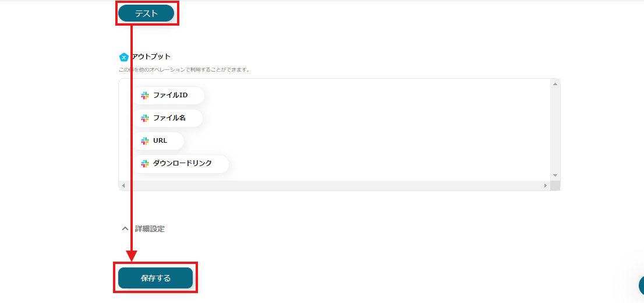This screenshot has width=644, height=303.
Task: Click the blue アウトプット pentagon icon
Action: pyautogui.click(x=124, y=57)
